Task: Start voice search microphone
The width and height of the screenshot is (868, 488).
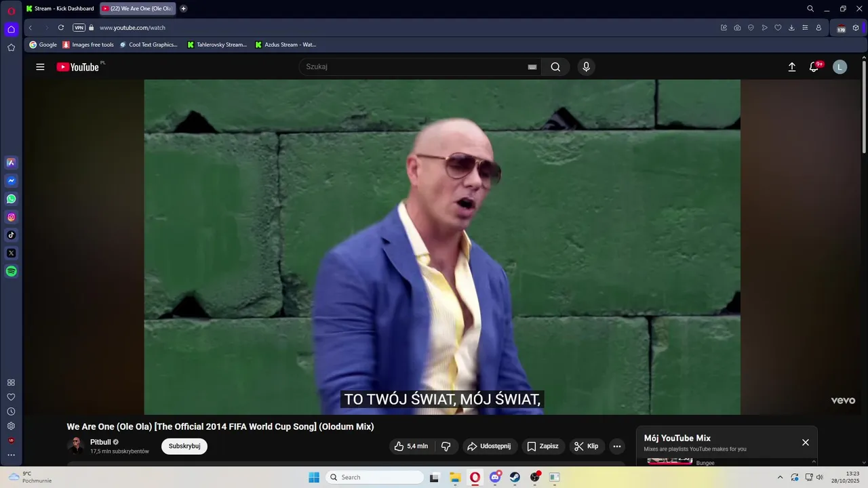Action: [587, 67]
